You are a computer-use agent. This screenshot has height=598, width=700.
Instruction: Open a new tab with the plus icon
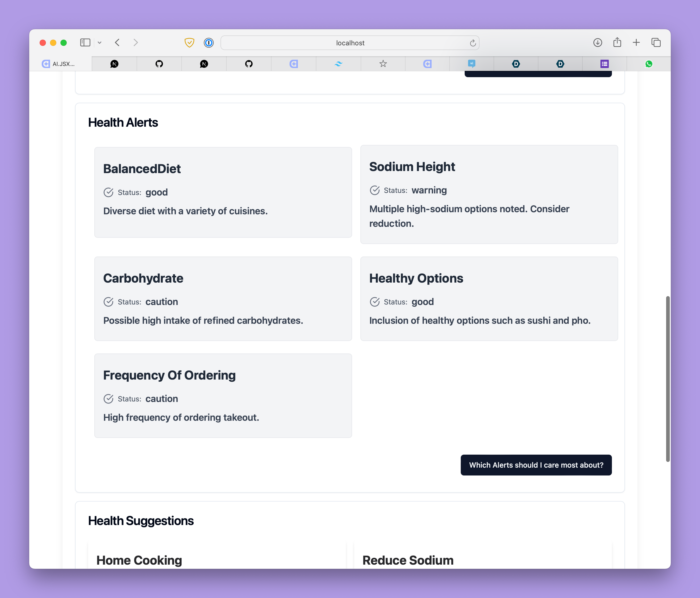pos(636,42)
